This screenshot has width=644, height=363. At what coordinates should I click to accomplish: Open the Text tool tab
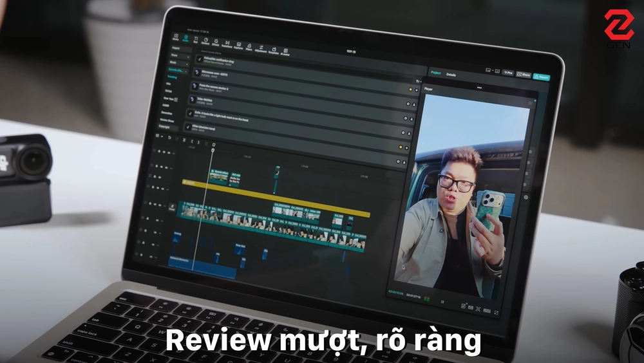(196, 41)
